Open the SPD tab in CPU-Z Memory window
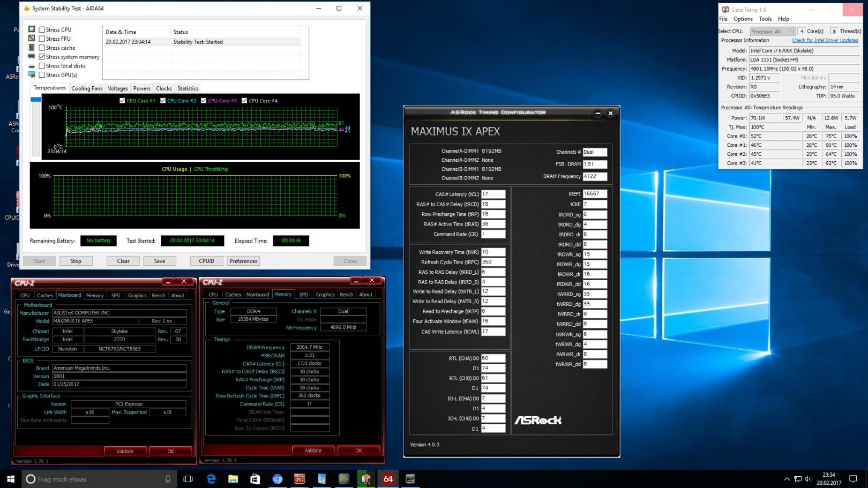 point(303,295)
